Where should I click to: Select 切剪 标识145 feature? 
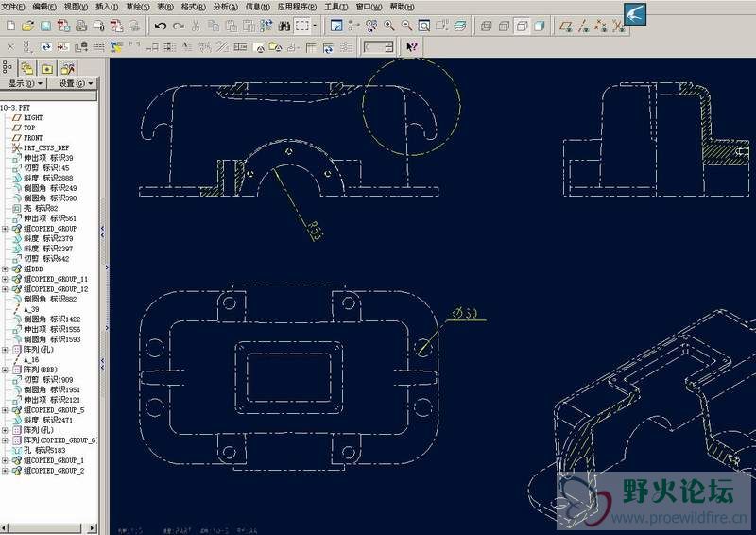pos(41,168)
